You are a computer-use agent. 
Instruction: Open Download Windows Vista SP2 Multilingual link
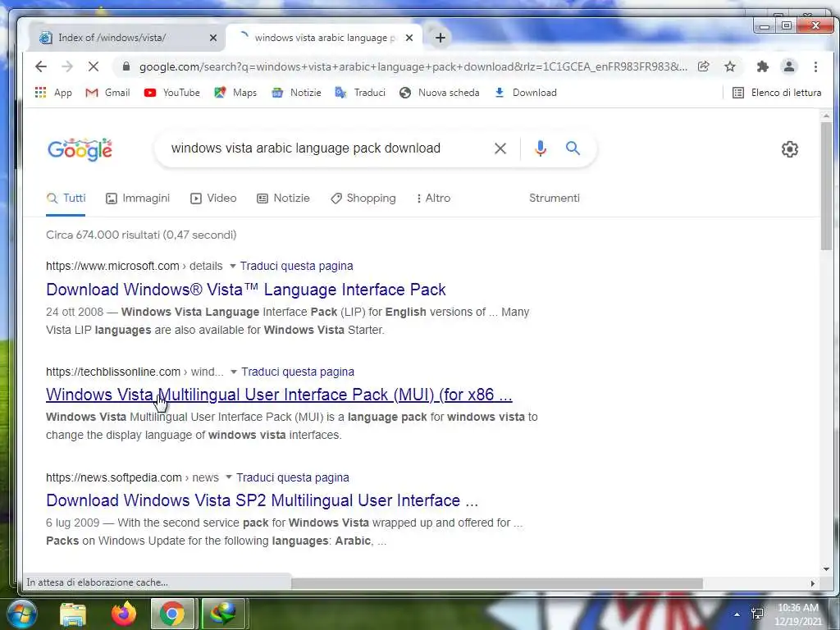262,500
